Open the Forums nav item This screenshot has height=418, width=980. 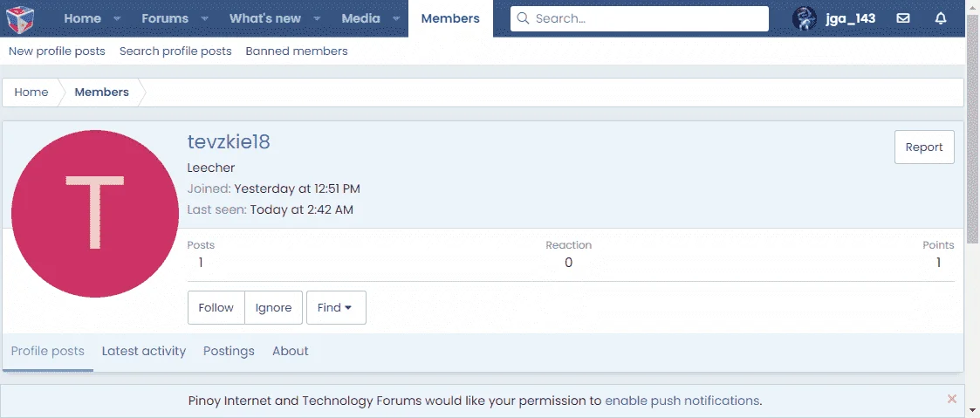pyautogui.click(x=165, y=18)
